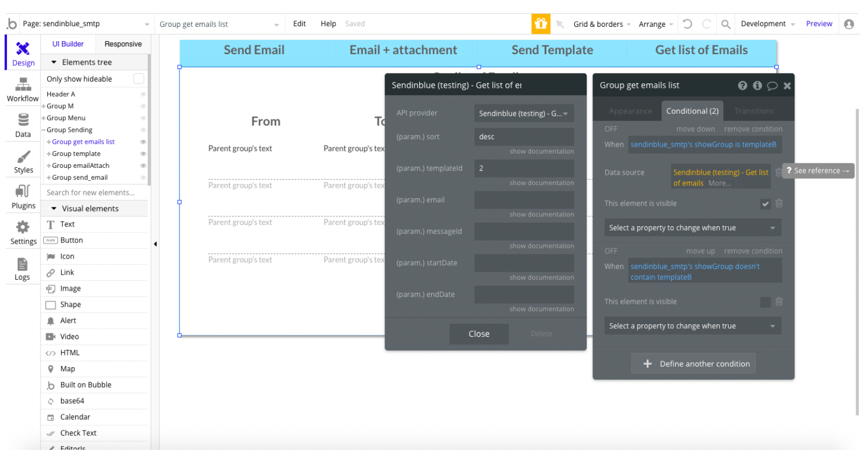Collapse the Visual elements section
The height and width of the screenshot is (451, 868).
[x=54, y=209]
